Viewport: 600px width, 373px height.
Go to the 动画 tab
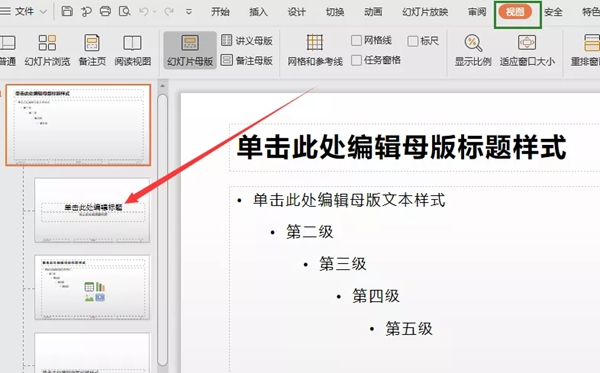click(373, 12)
